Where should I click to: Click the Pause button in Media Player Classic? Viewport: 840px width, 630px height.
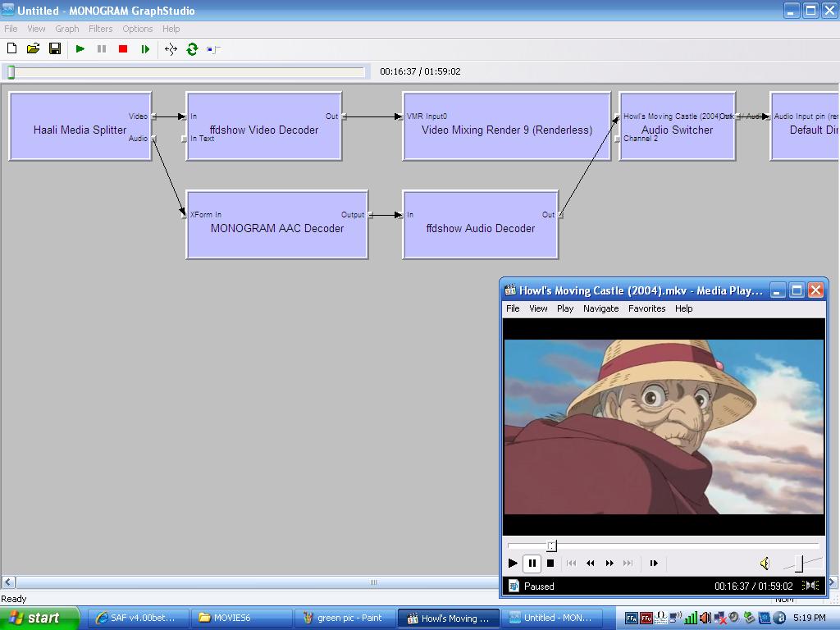[532, 563]
